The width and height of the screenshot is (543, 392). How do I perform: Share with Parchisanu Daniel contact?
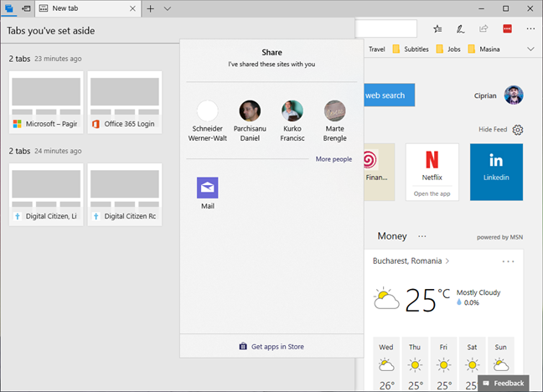(250, 120)
